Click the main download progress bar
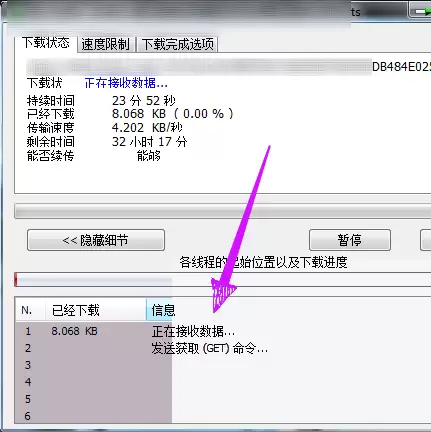 pyautogui.click(x=223, y=212)
